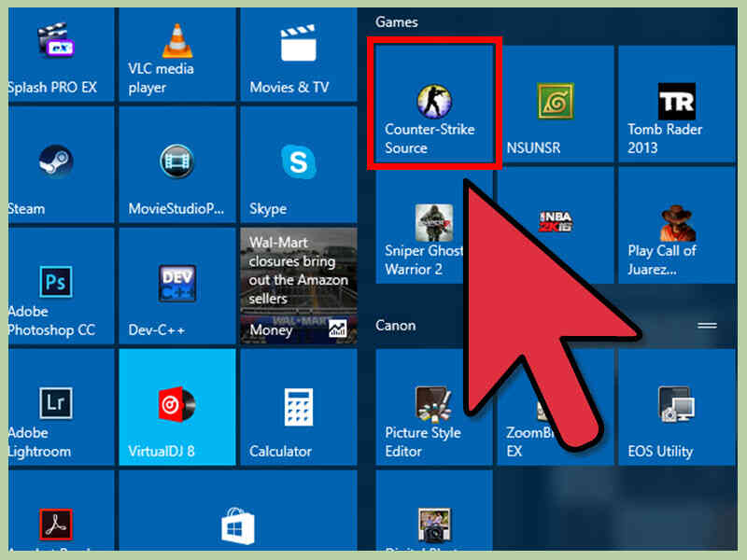Open the Adobe Acrobat Reader tile
The width and height of the screenshot is (747, 560).
(61, 511)
